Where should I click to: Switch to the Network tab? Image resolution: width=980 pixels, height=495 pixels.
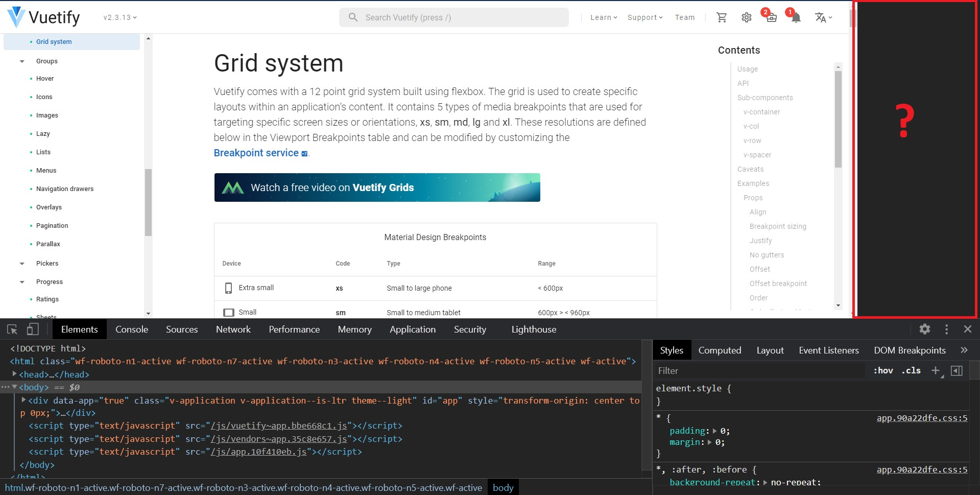coord(233,329)
